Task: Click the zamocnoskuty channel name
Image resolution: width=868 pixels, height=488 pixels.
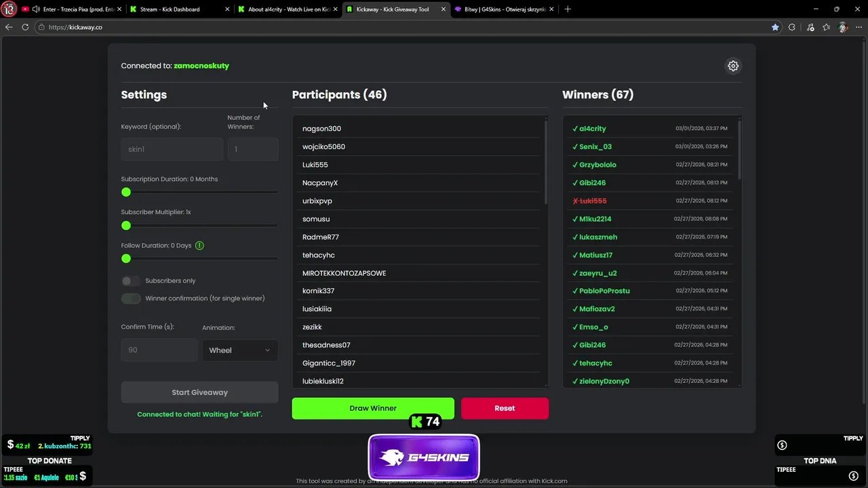Action: click(x=201, y=66)
